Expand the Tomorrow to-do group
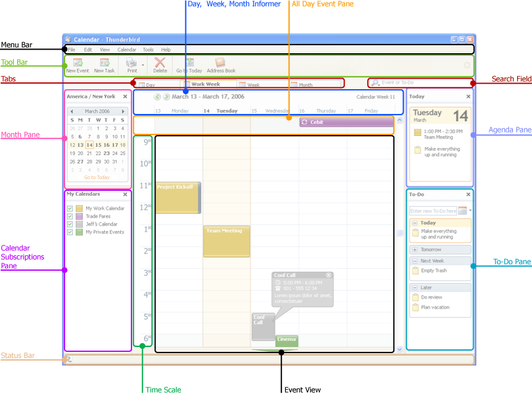This screenshot has height=394, width=532. (415, 250)
